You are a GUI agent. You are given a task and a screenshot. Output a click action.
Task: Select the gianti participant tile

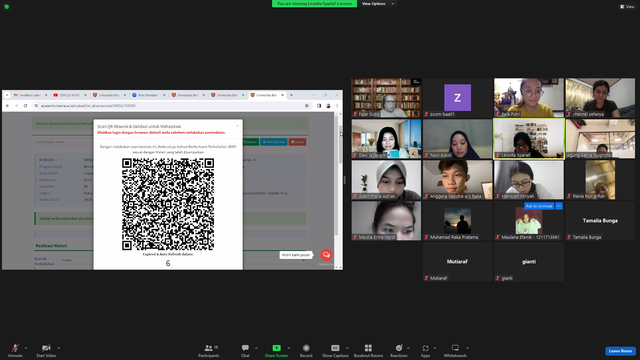tap(529, 262)
